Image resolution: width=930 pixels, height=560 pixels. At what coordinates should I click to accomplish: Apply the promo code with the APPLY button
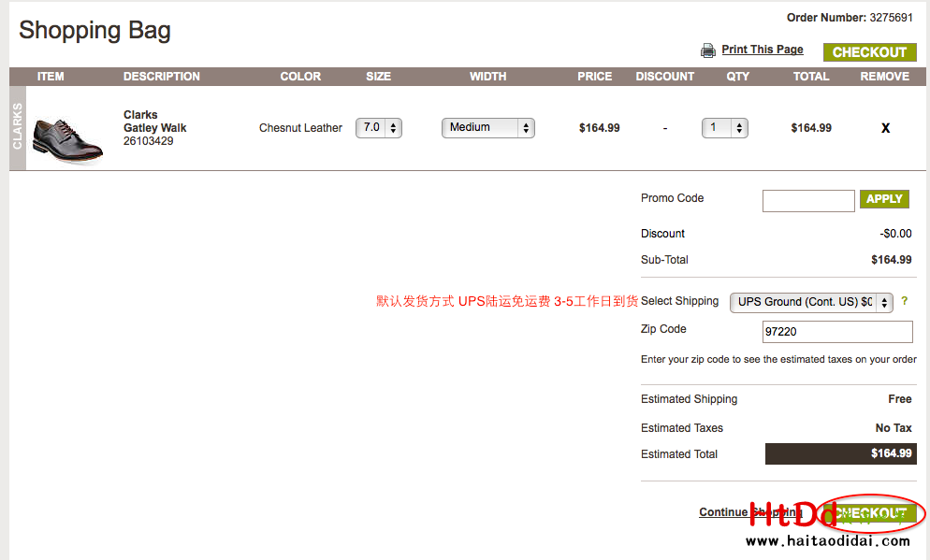click(x=884, y=199)
